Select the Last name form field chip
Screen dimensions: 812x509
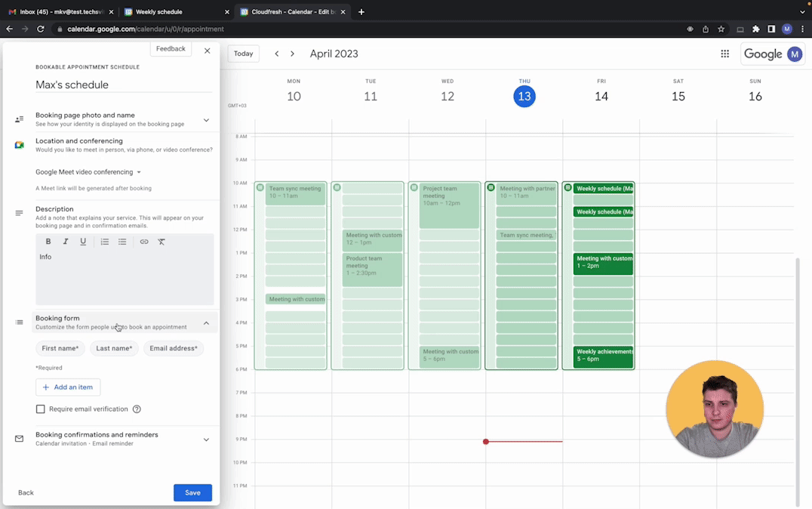pos(114,348)
